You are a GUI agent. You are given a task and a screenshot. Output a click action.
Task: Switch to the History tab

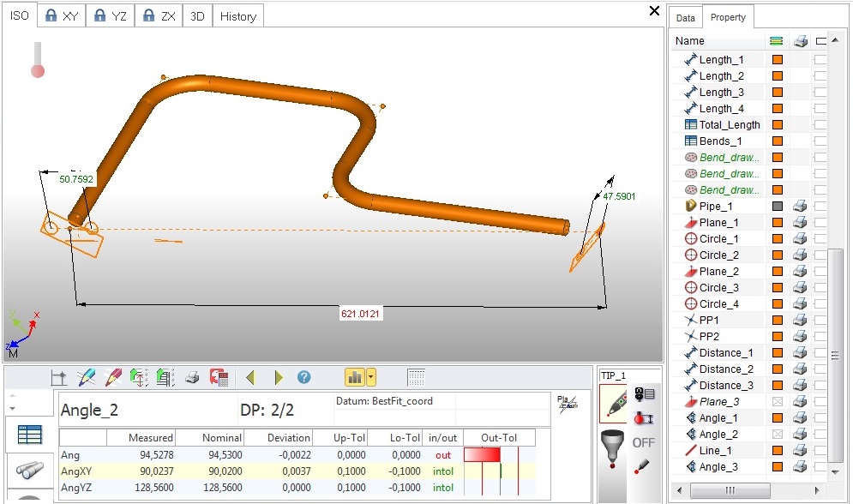click(x=237, y=16)
